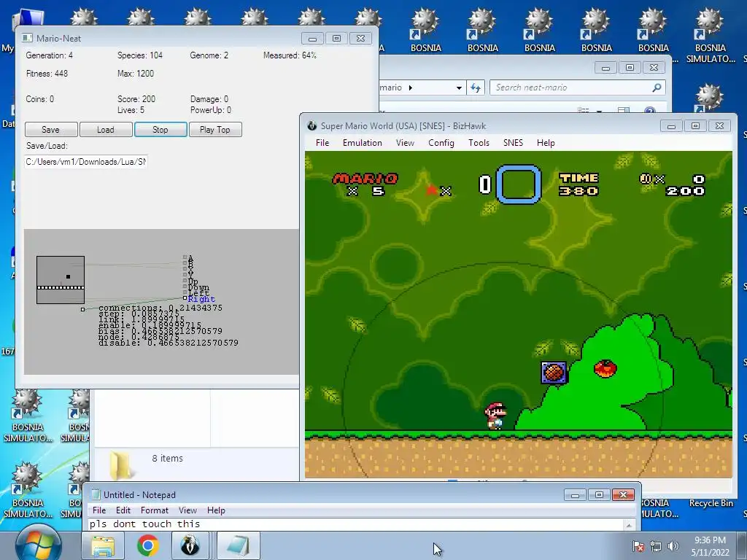Open Google Chrome from taskbar

(147, 545)
